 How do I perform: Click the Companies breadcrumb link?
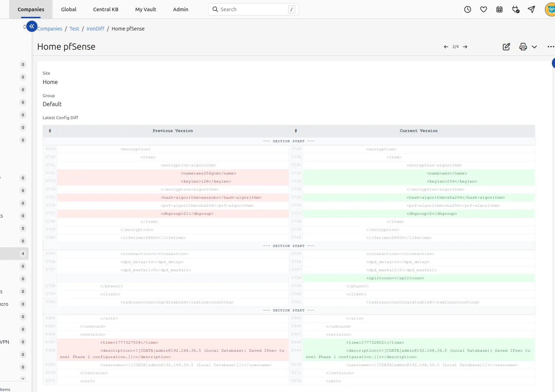(x=50, y=29)
